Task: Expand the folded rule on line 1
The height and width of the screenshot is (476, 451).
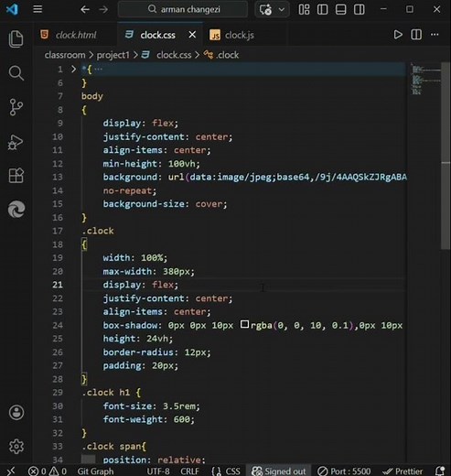Action: 73,70
